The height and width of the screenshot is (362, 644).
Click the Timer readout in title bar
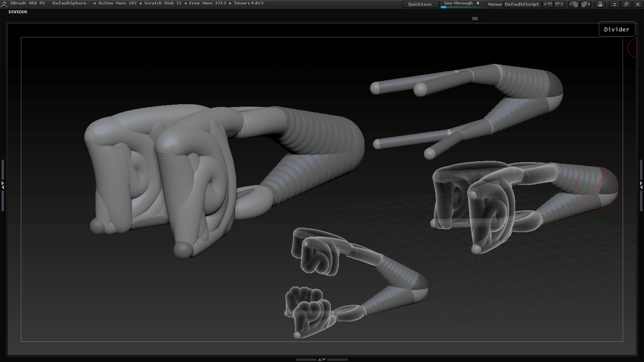click(x=248, y=3)
